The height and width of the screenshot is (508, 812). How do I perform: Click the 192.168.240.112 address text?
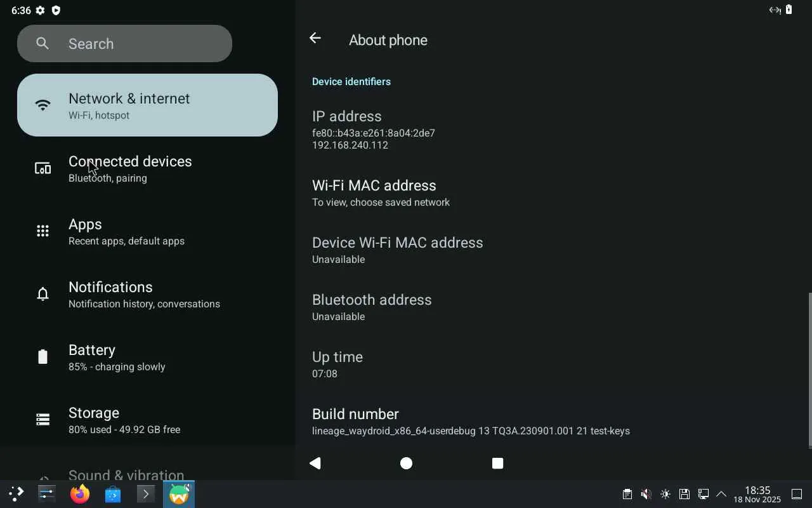tap(350, 145)
